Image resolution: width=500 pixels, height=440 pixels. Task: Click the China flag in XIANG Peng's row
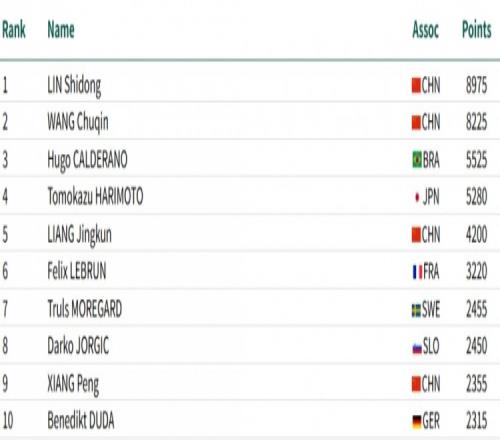pyautogui.click(x=416, y=384)
